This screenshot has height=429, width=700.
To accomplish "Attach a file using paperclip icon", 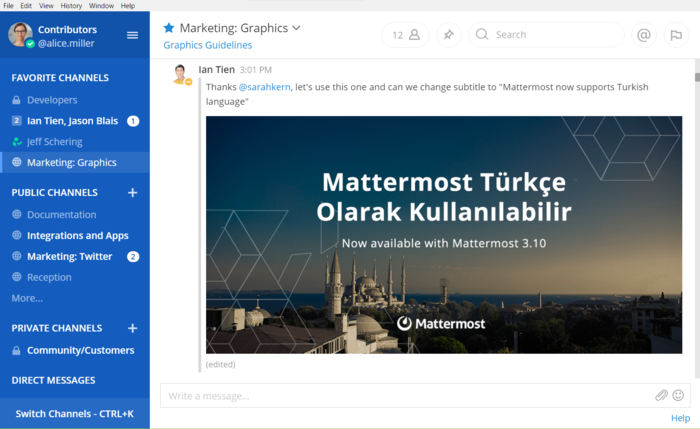I will (661, 395).
